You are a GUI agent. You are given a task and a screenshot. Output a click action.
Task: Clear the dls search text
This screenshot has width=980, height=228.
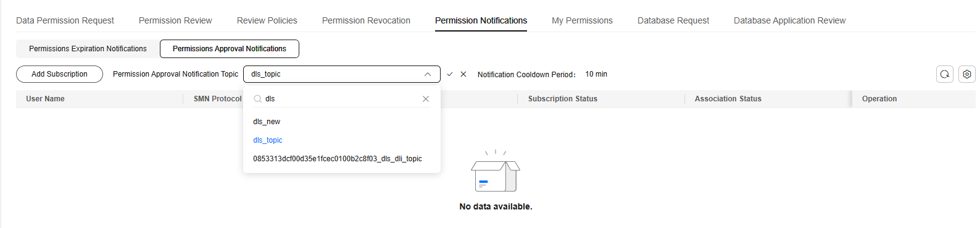426,99
